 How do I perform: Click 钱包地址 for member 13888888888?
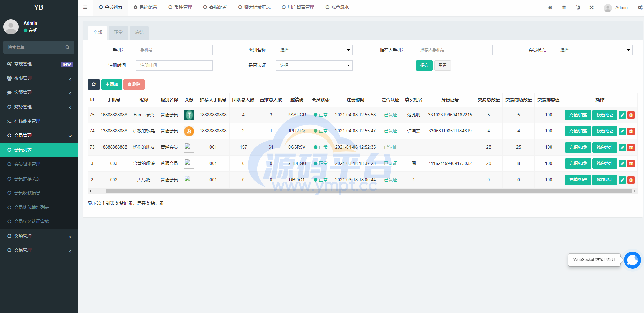click(x=605, y=131)
